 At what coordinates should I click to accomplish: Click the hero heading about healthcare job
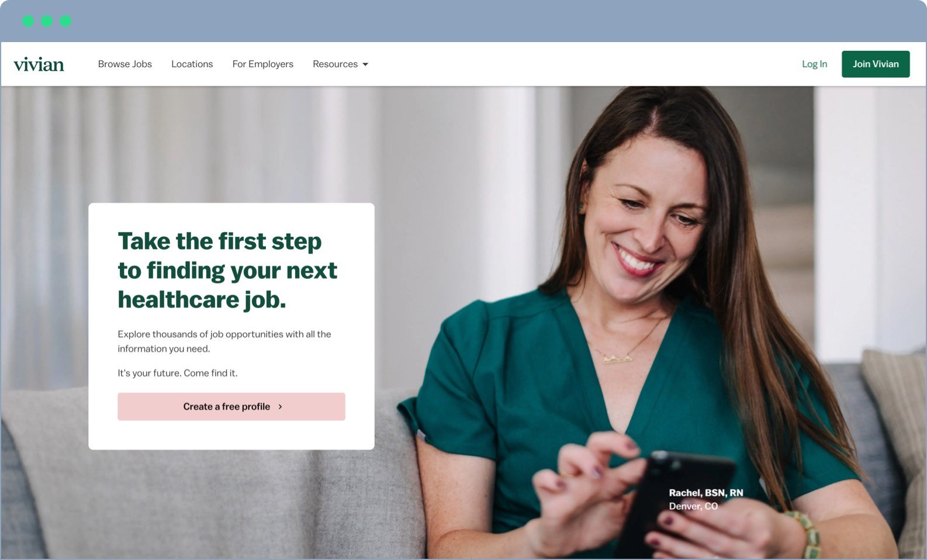227,270
